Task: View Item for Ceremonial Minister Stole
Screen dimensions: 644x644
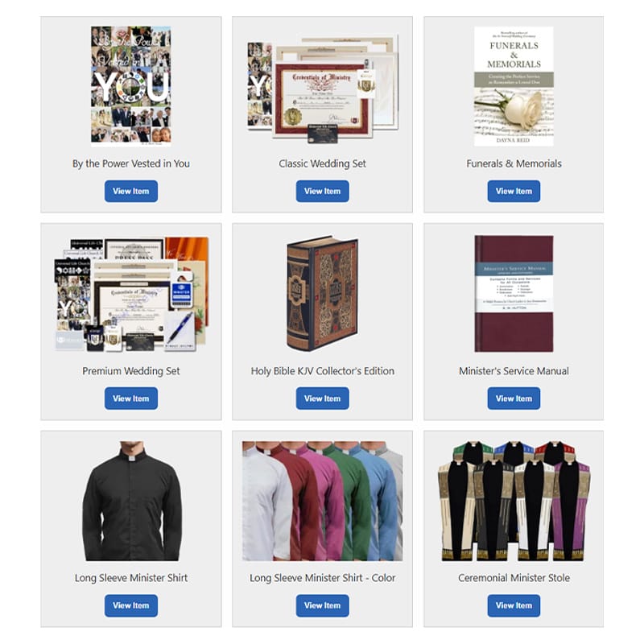Action: 514,605
